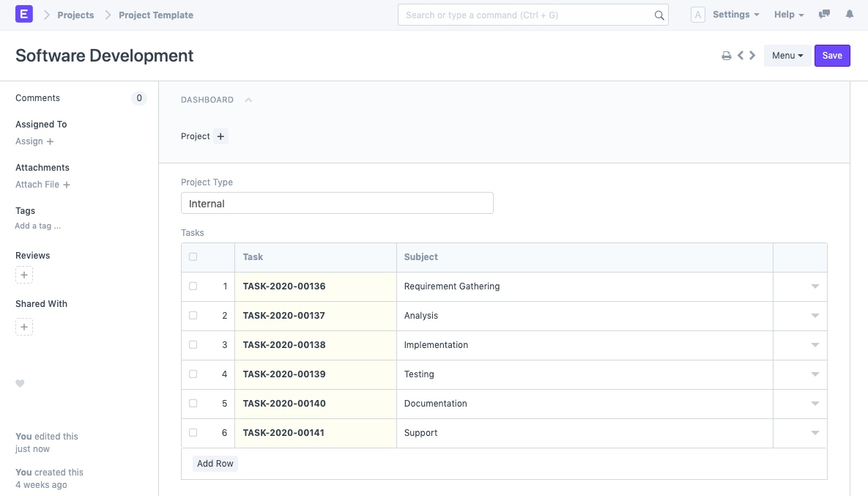Expand options for the Testing task row
Viewport: 868px width, 496px height.
tap(815, 374)
